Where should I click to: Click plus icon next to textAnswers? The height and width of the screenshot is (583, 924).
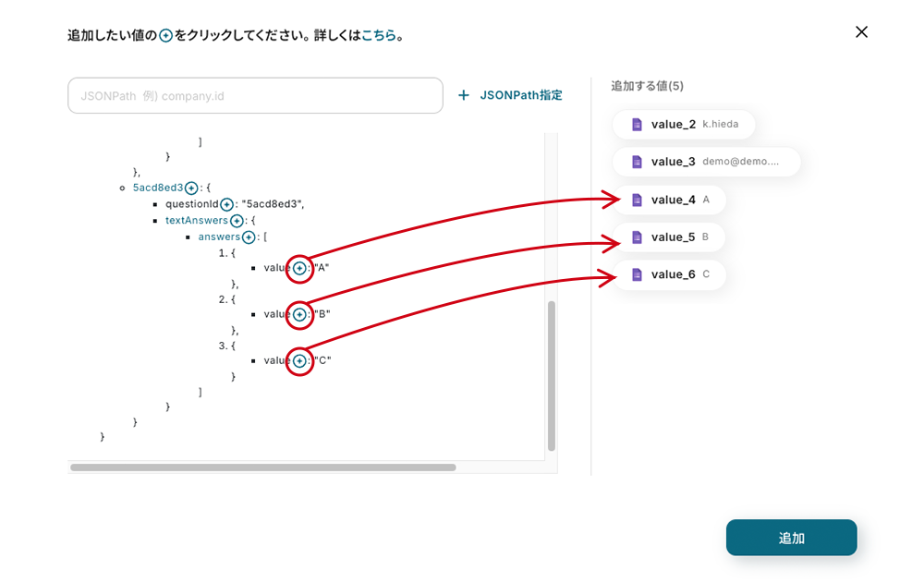[x=237, y=221]
